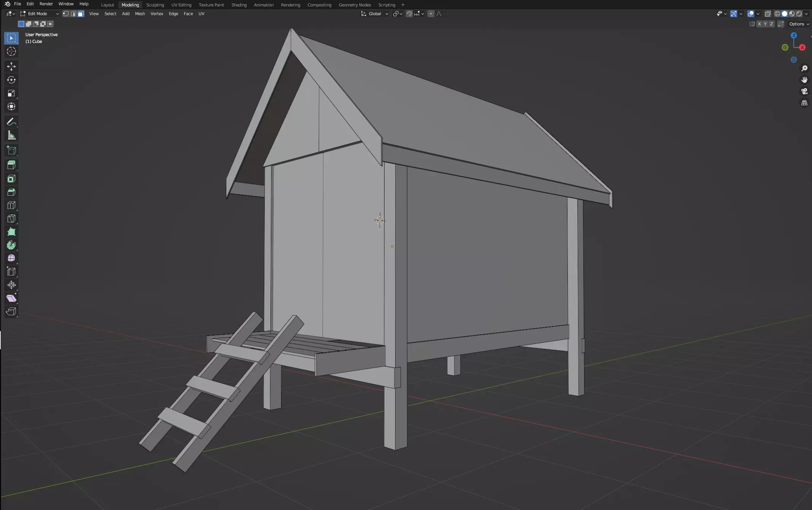Toggle camera view with the camera icon
The image size is (812, 510).
[x=804, y=91]
